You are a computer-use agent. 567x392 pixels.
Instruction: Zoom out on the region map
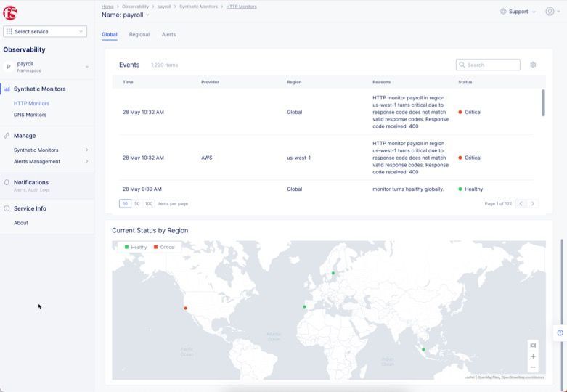point(533,367)
